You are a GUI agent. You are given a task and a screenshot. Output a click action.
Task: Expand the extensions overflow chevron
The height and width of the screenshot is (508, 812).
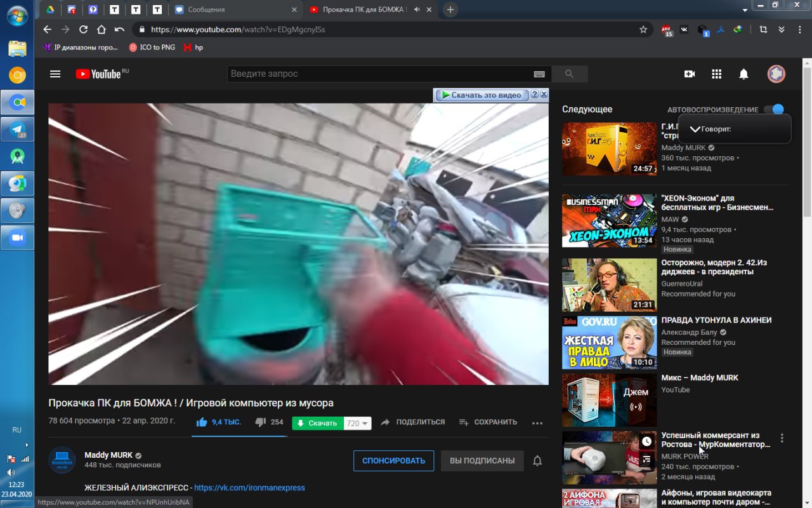782,29
